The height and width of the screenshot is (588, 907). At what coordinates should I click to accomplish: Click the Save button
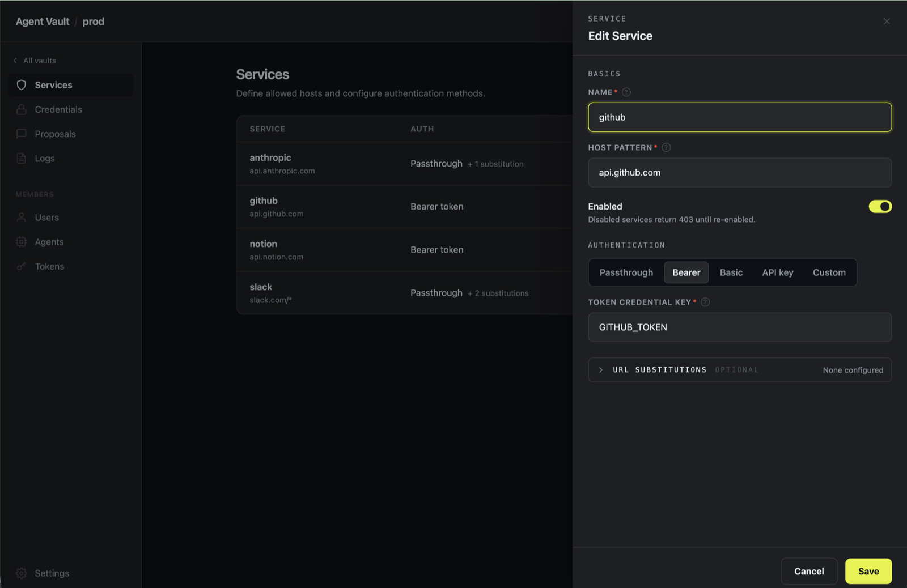(868, 571)
